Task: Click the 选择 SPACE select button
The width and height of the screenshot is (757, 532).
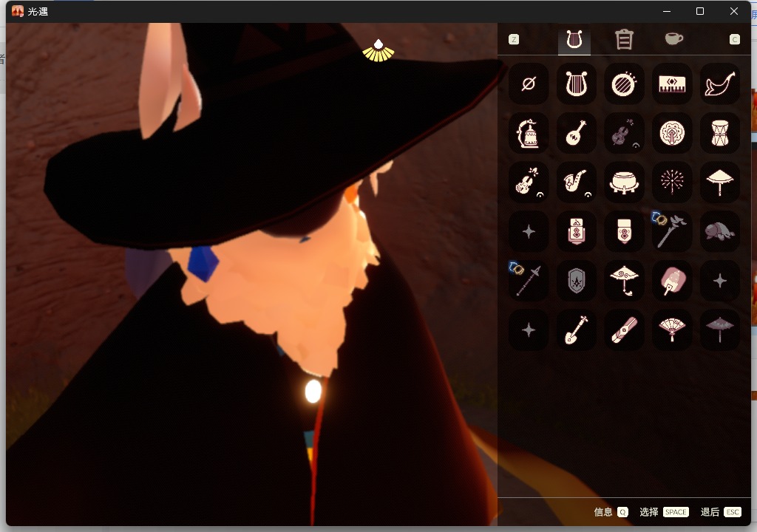Action: 664,512
